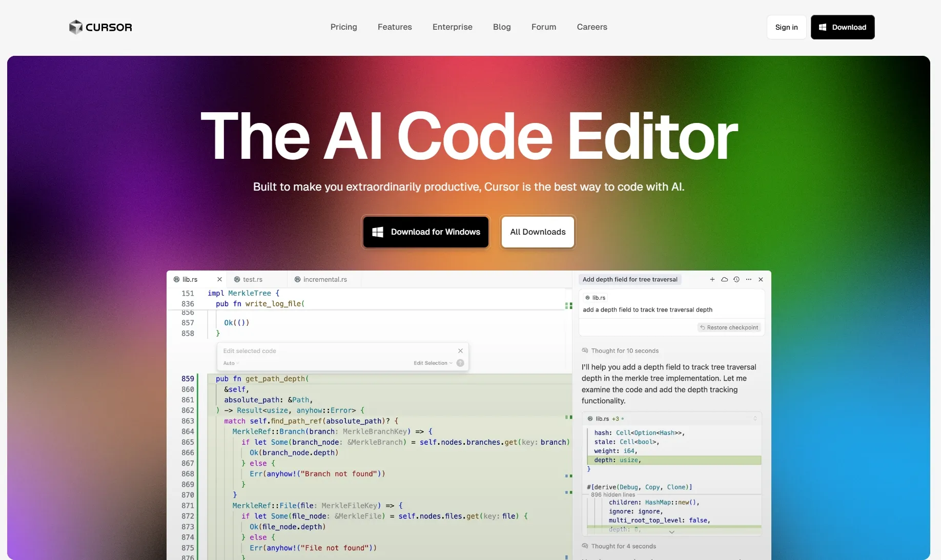Screen dimensions: 941x560
Task: Toggle the lib.rs diff block collapse arrows
Action: (755, 419)
